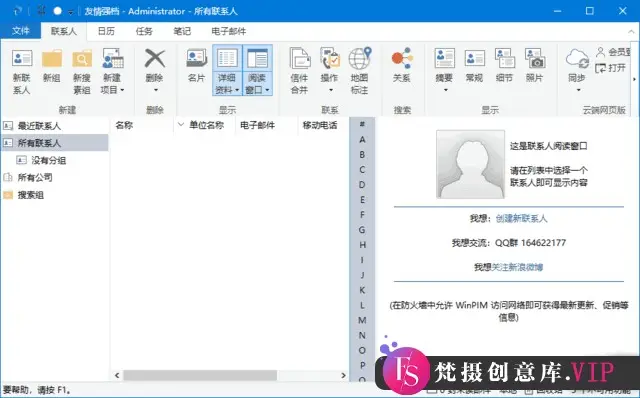Viewport: 640px width, 398px height.
Task: Click the 创建新联系人 link
Action: tap(521, 219)
